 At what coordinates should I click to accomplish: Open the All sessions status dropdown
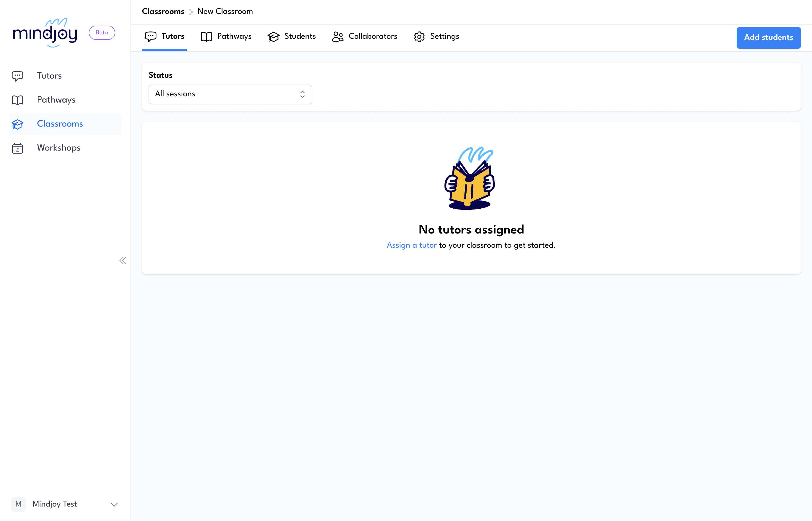[230, 94]
